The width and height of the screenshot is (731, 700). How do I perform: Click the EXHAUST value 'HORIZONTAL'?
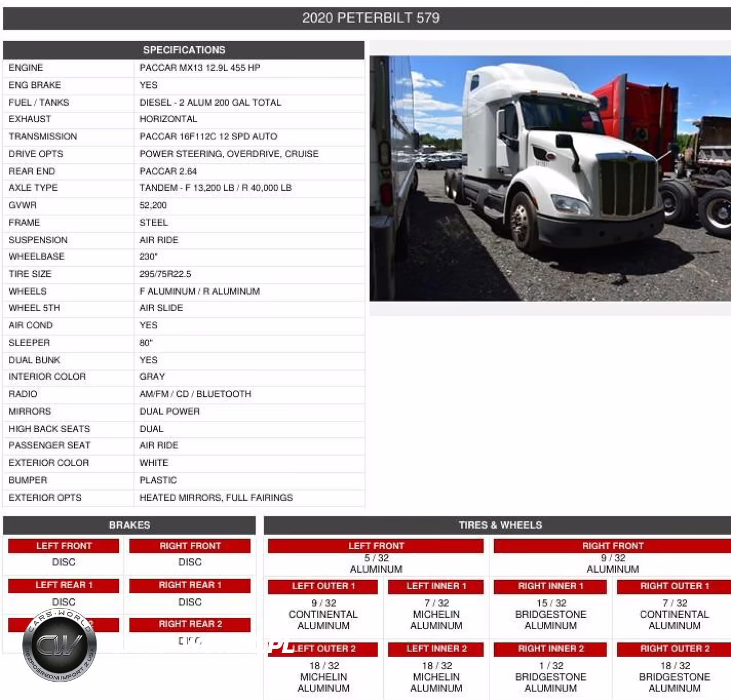tap(168, 119)
